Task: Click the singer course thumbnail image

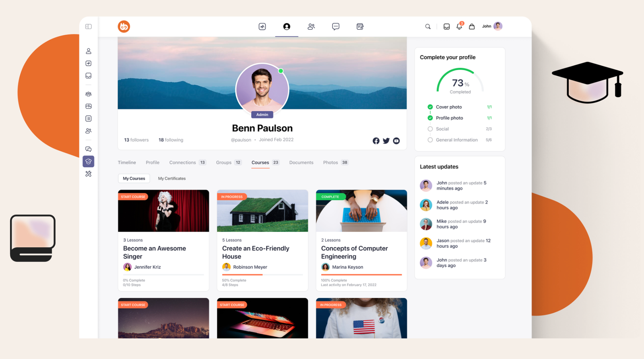Action: click(163, 211)
